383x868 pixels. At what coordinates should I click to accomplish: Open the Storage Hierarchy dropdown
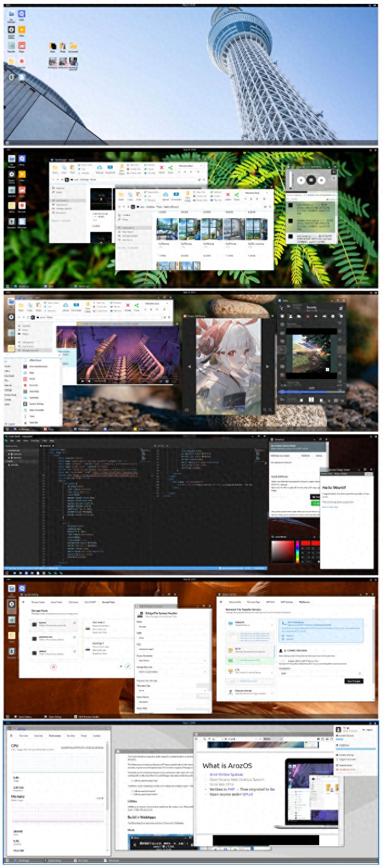pyautogui.click(x=172, y=672)
